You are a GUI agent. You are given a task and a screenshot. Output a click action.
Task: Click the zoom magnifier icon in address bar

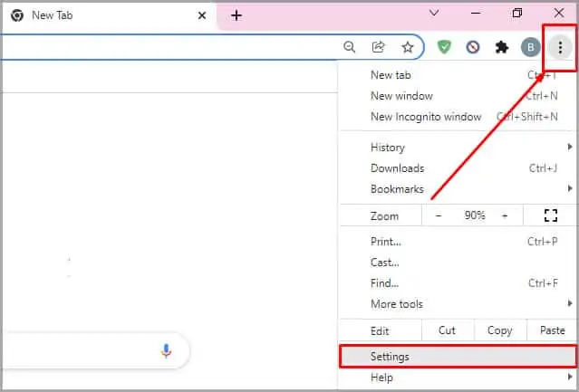click(x=350, y=47)
